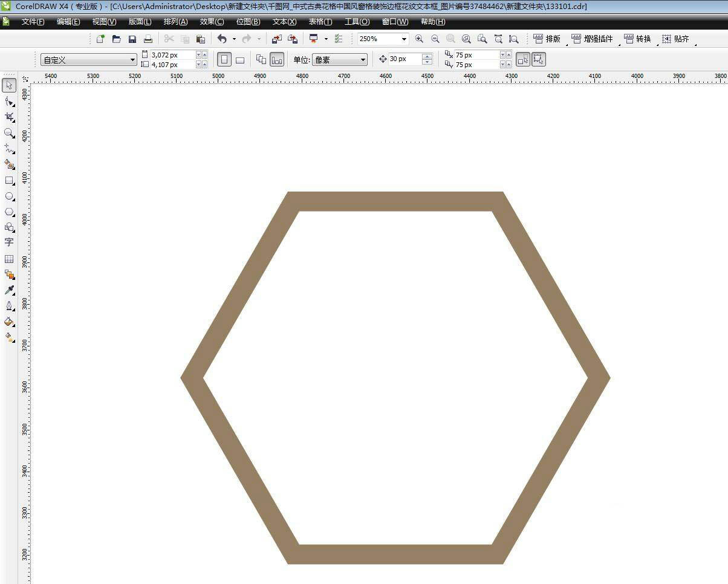Select the Text tool (字)
The image size is (728, 584).
click(x=9, y=242)
